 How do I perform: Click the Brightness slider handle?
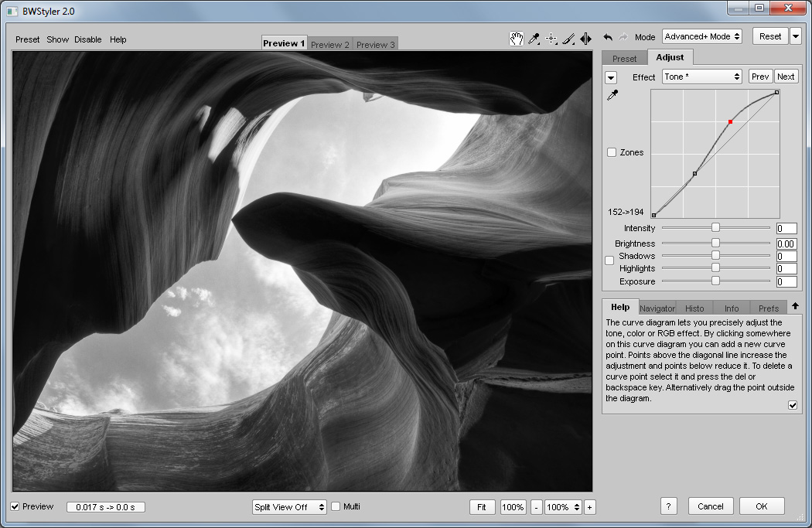tap(715, 243)
